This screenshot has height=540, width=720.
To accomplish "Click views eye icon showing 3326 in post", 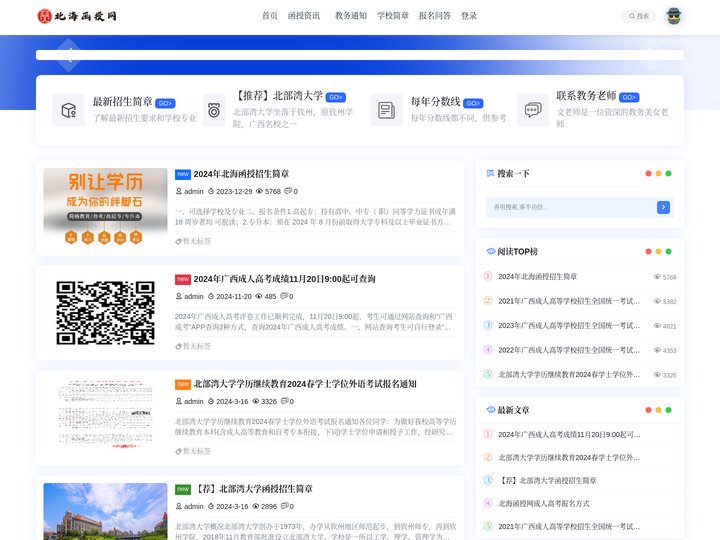I will [x=256, y=401].
